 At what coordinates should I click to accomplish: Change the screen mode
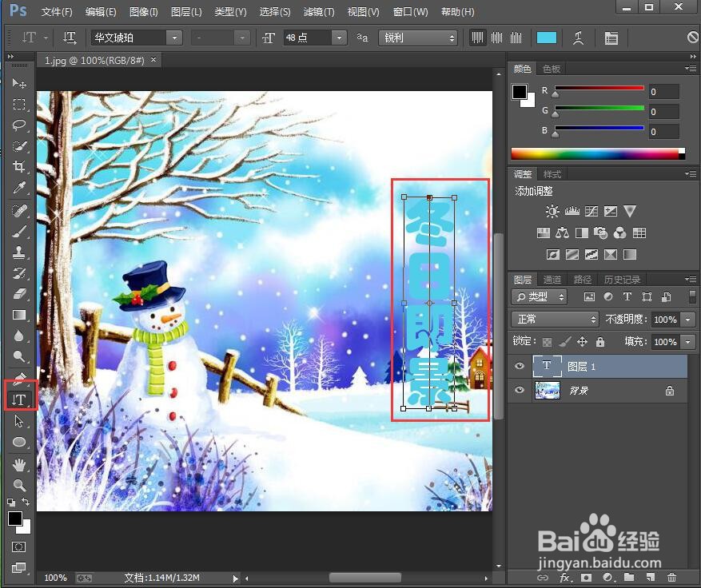(18, 568)
